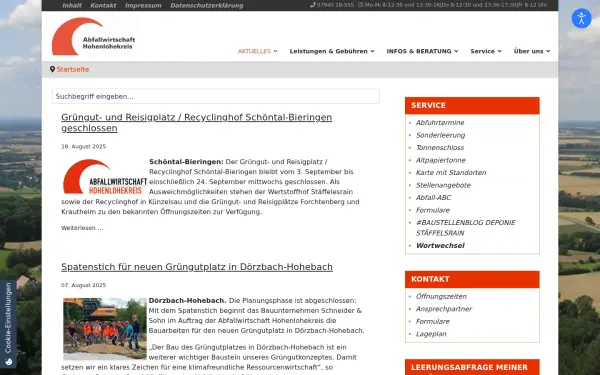Click the date 18. August 2025
This screenshot has height=375, width=600.
83,147
